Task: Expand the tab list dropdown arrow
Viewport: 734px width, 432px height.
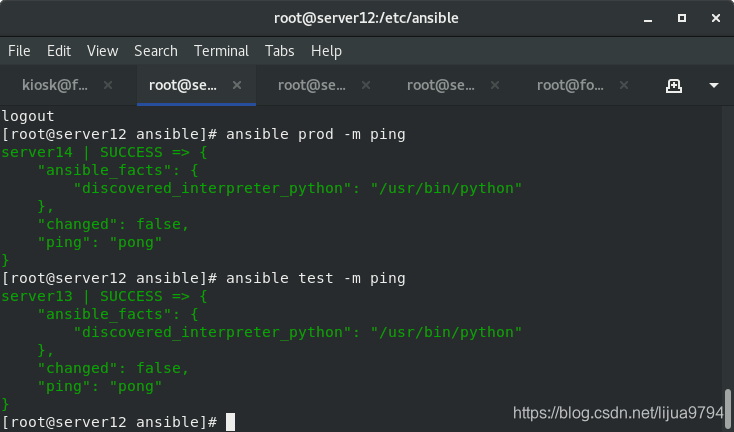Action: [x=714, y=86]
